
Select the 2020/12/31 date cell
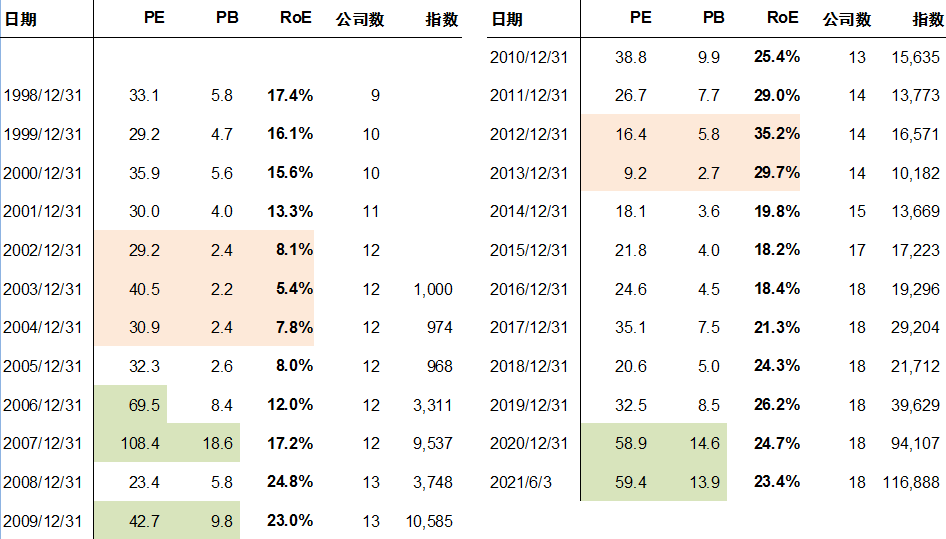pyautogui.click(x=528, y=443)
